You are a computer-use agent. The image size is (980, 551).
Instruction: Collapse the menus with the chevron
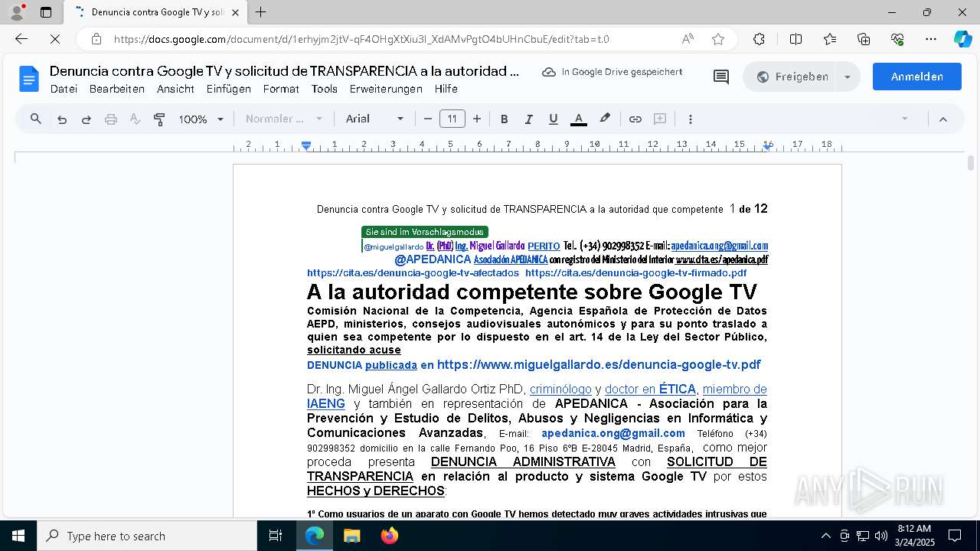click(943, 119)
